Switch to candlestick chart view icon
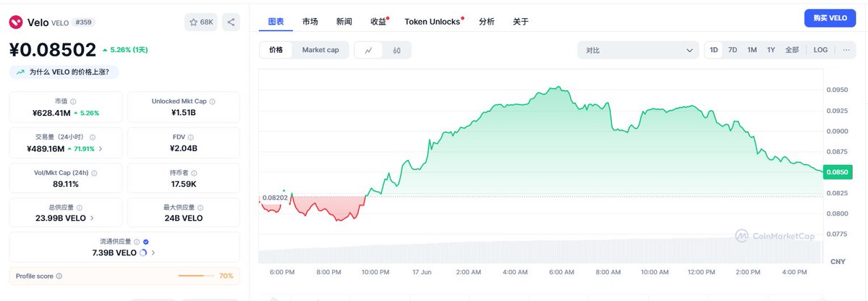The width and height of the screenshot is (868, 301). point(396,50)
